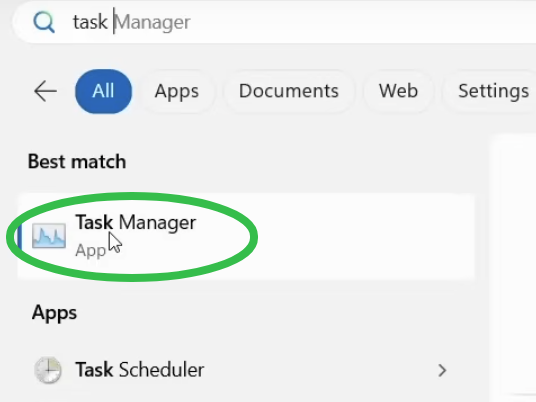536x402 pixels.
Task: Click the preview pane on the right
Action: pyautogui.click(x=513, y=267)
